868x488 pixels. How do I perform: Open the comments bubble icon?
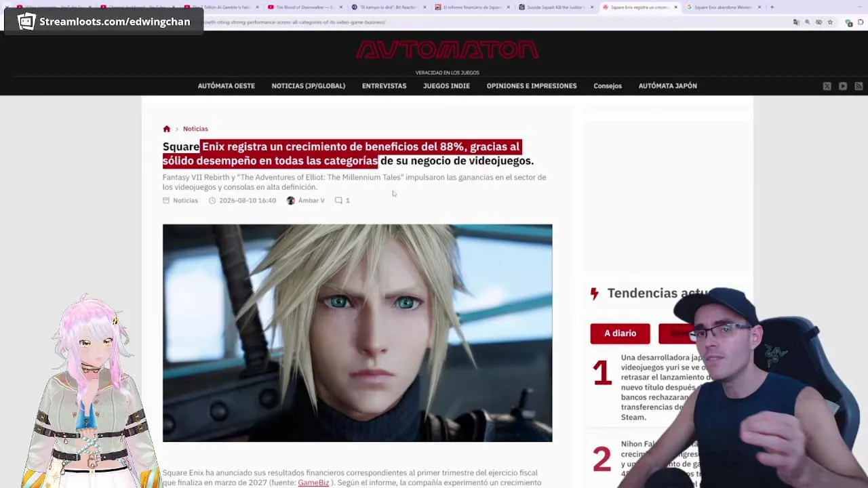click(x=338, y=201)
